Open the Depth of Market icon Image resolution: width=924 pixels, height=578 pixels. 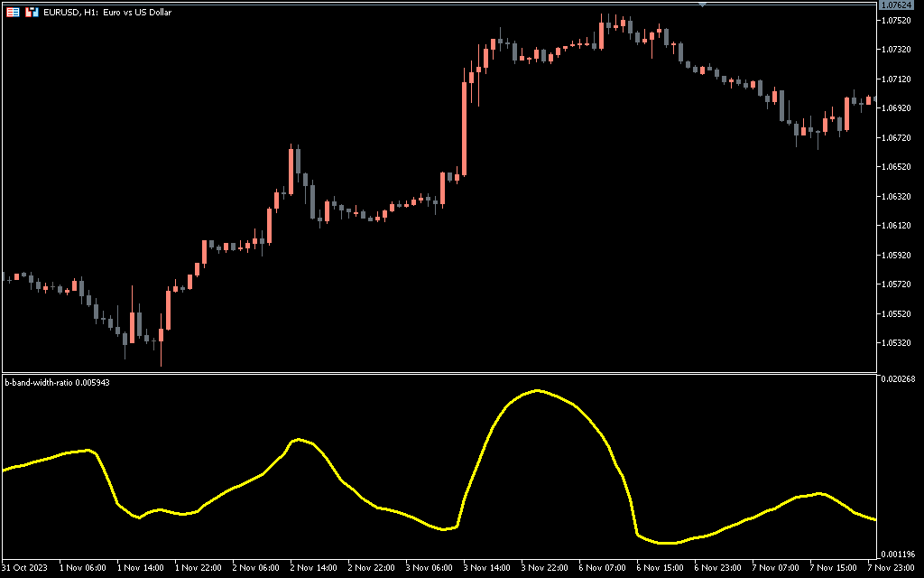tap(32, 13)
